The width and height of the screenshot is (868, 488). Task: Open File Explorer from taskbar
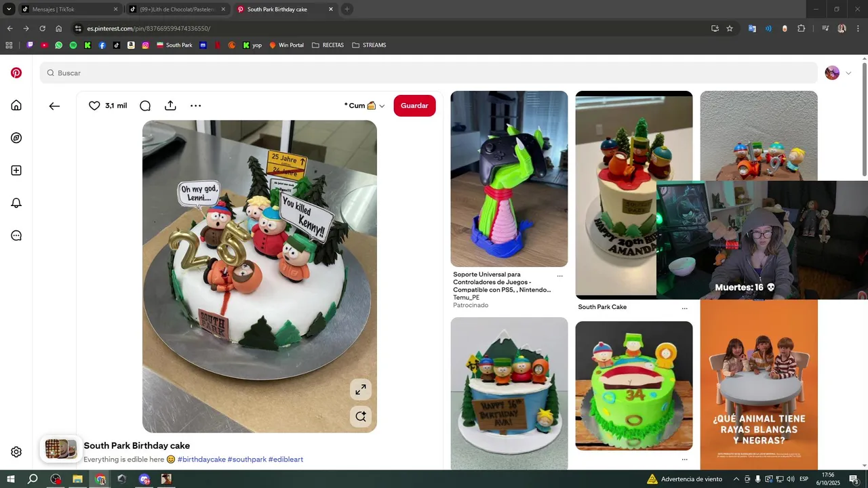(x=77, y=479)
